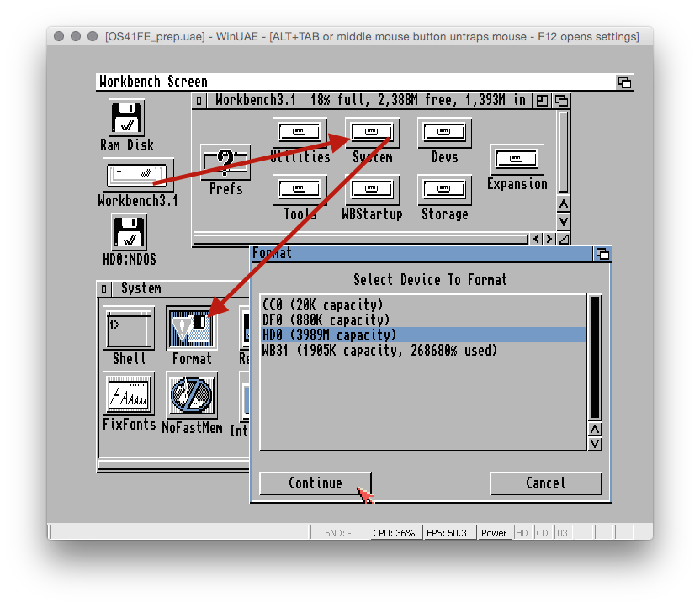This screenshot has width=700, height=607.
Task: Click the Power indicator in status bar
Action: click(494, 532)
